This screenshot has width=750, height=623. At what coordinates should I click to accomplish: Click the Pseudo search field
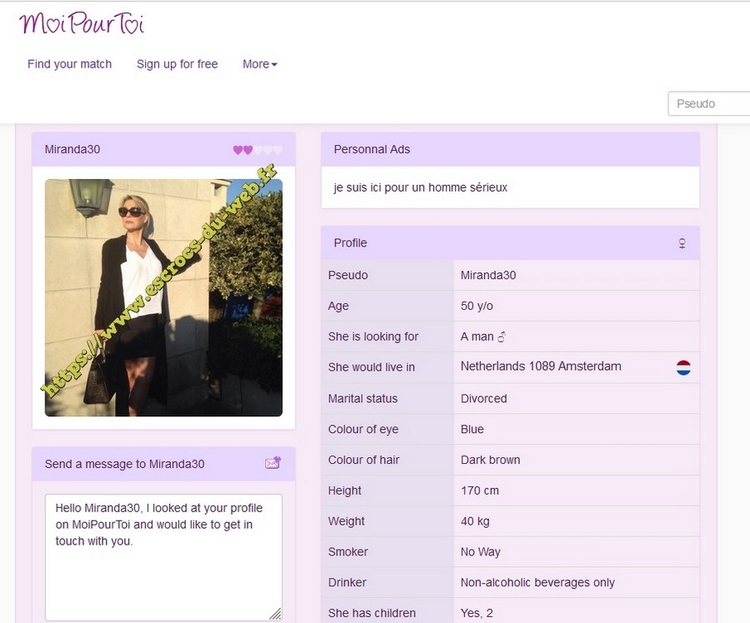710,104
